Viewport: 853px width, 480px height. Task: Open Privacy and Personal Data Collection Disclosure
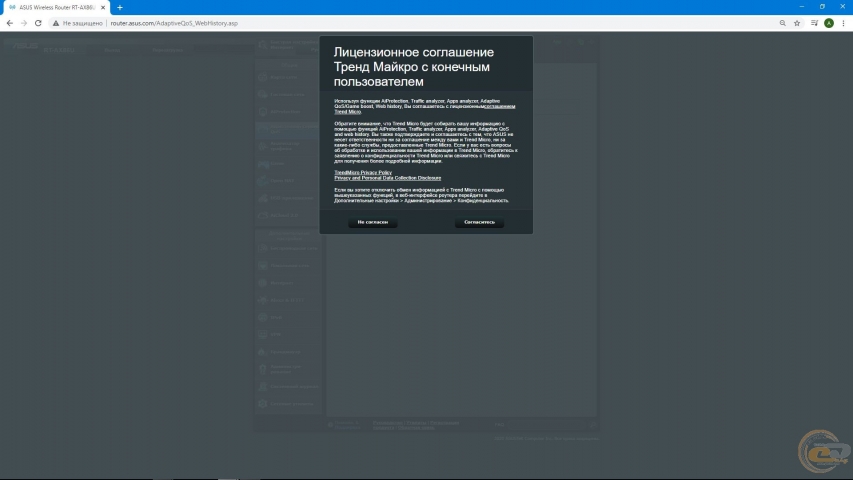pyautogui.click(x=387, y=178)
